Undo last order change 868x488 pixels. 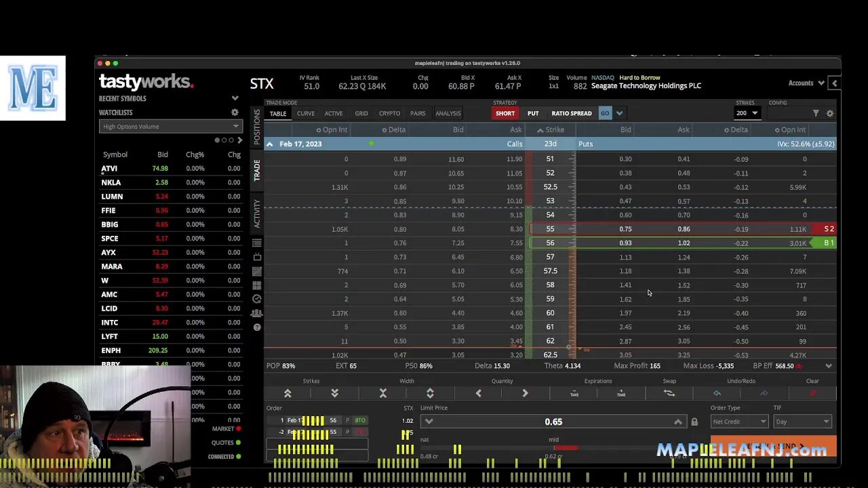[717, 393]
